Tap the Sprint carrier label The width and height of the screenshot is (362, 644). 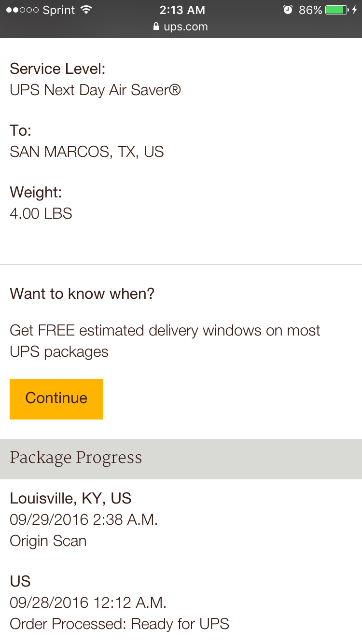pyautogui.click(x=59, y=10)
